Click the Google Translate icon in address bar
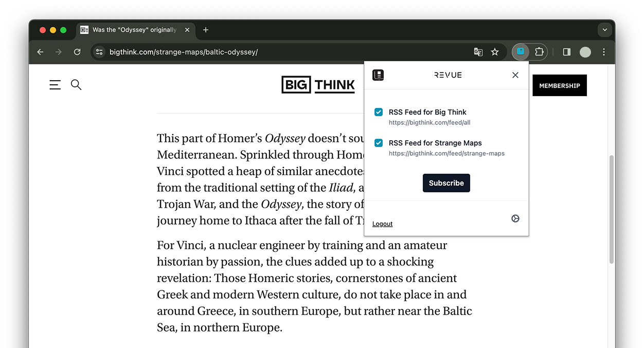644x348 pixels. click(x=478, y=52)
